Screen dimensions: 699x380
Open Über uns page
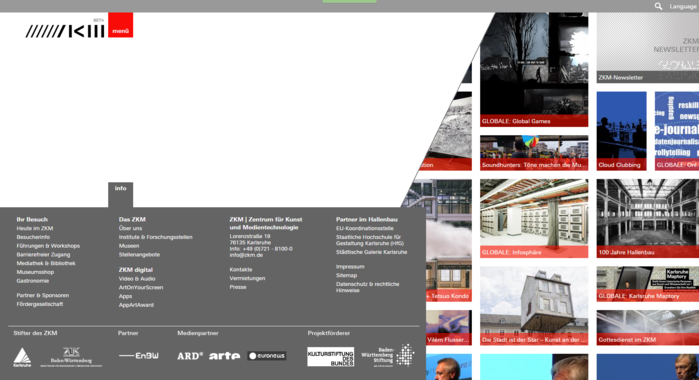(130, 228)
